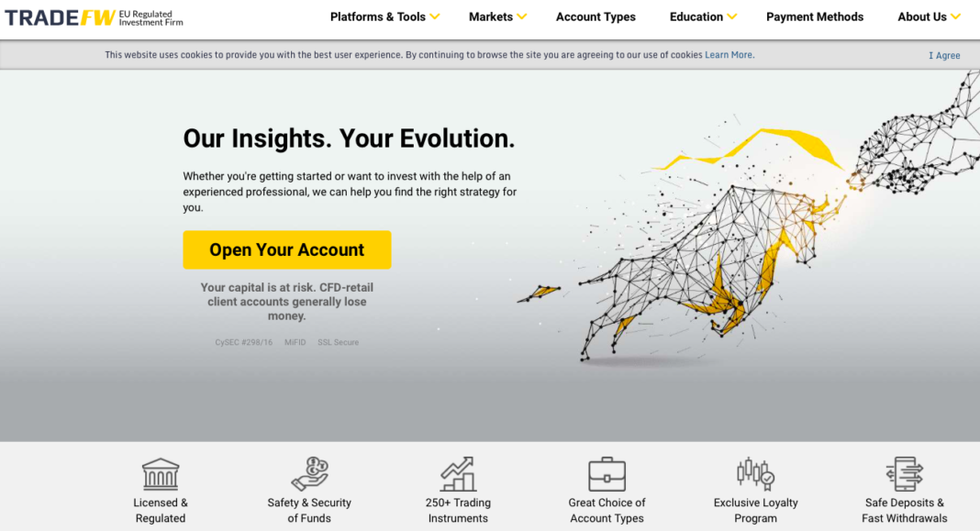This screenshot has height=531, width=980.
Task: Follow the Learn More cookie policy link
Action: coord(729,55)
